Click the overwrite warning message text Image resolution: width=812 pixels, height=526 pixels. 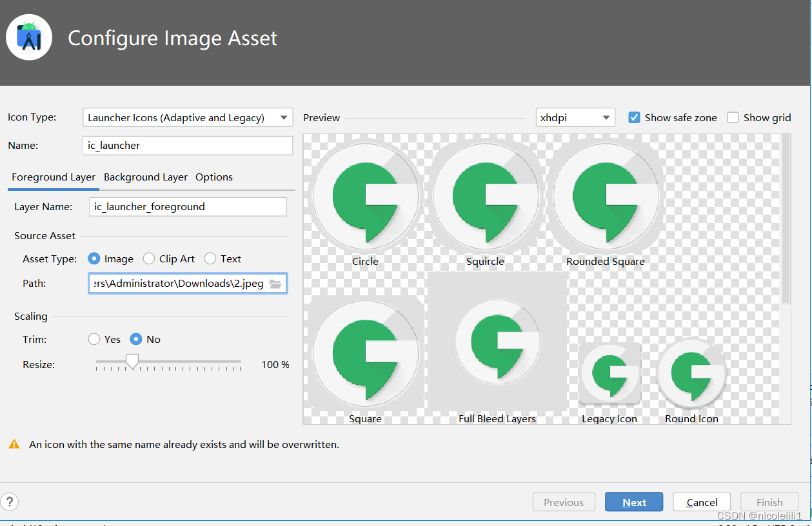click(184, 444)
